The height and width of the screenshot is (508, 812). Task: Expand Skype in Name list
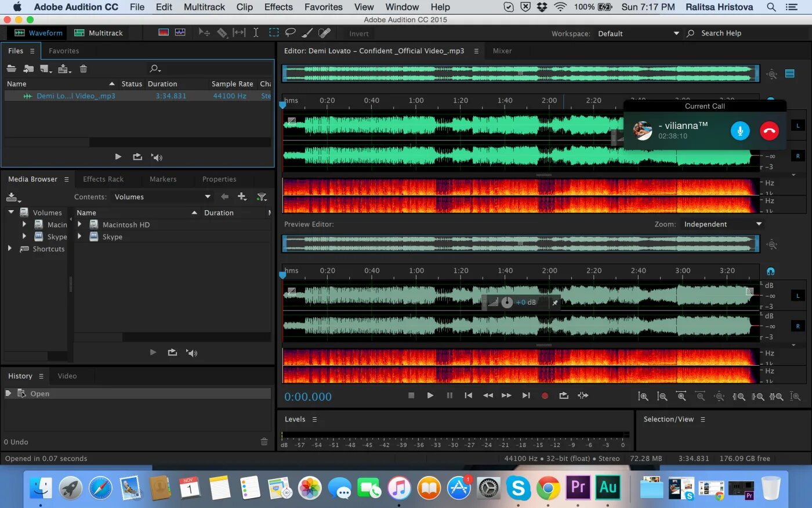tap(80, 236)
